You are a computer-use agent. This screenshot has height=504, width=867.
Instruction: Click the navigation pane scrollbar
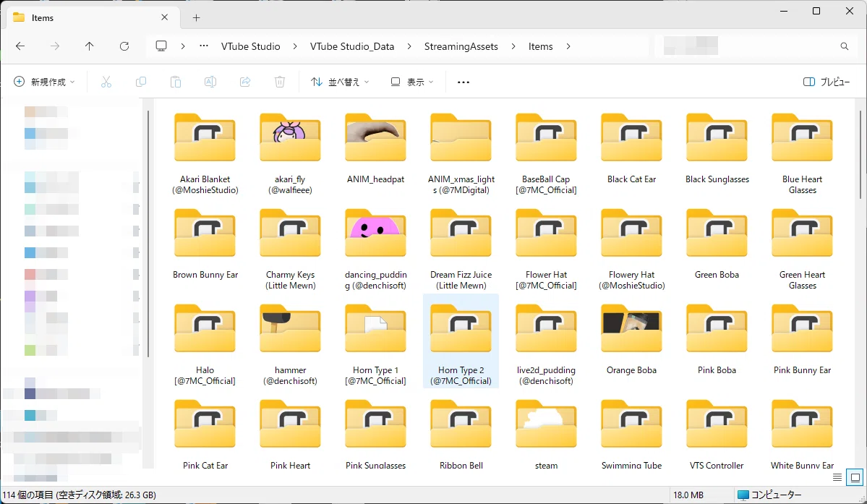pos(148,234)
